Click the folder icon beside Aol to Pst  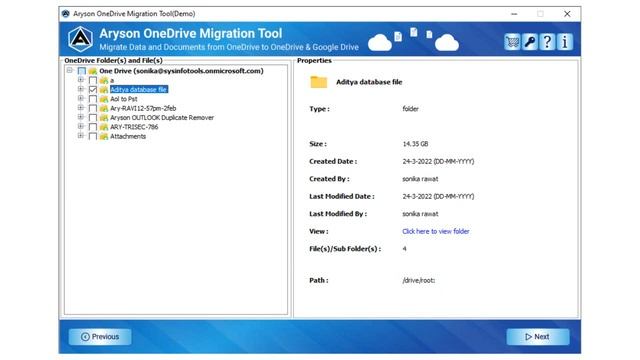coord(104,99)
